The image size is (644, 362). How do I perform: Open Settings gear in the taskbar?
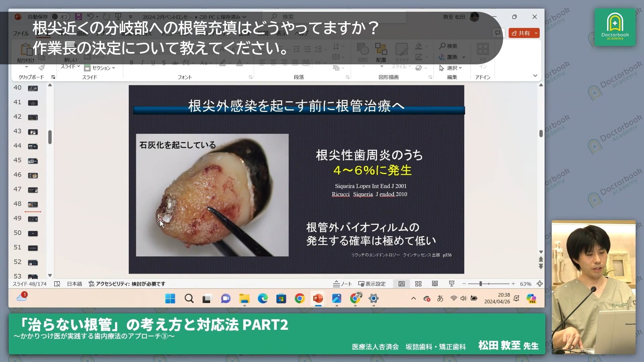[x=373, y=298]
